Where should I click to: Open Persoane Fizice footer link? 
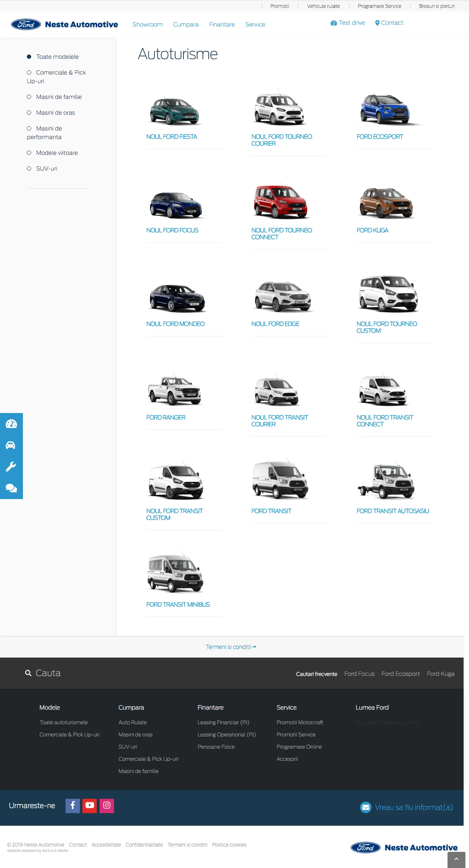point(216,747)
